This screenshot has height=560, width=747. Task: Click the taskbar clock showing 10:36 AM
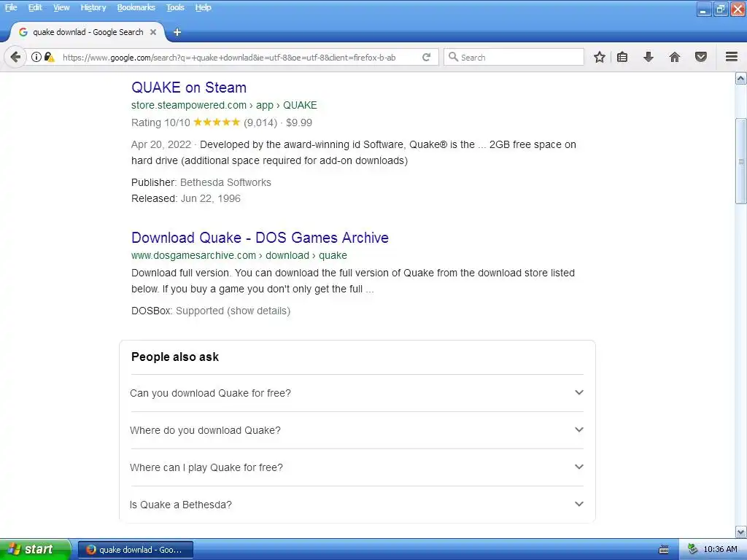click(x=720, y=550)
